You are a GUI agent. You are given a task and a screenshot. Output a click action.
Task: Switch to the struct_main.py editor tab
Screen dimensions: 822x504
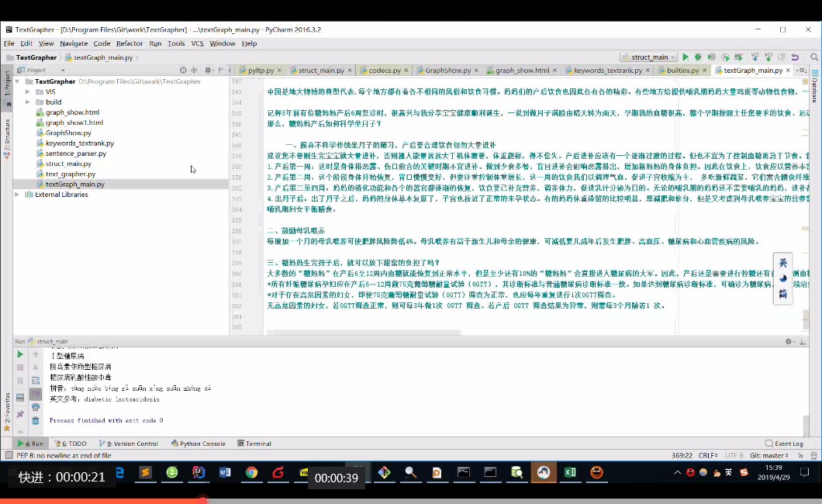click(321, 71)
